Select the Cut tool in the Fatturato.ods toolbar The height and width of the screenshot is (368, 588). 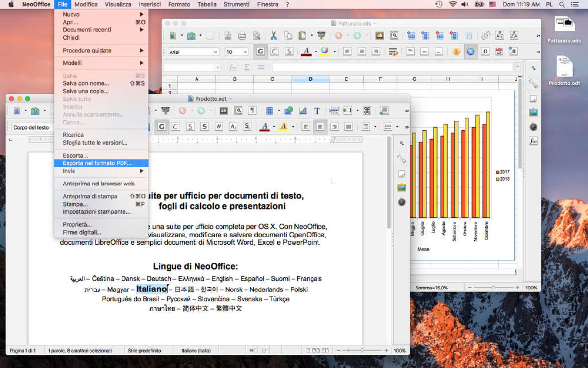coord(273,35)
